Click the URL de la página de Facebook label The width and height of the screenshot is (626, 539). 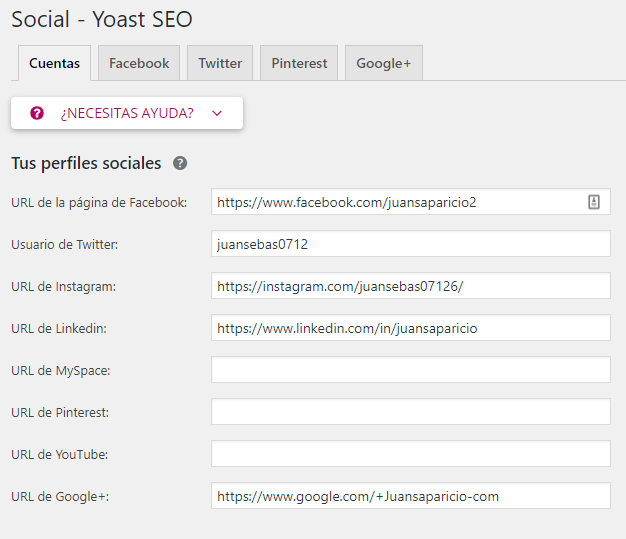[99, 202]
